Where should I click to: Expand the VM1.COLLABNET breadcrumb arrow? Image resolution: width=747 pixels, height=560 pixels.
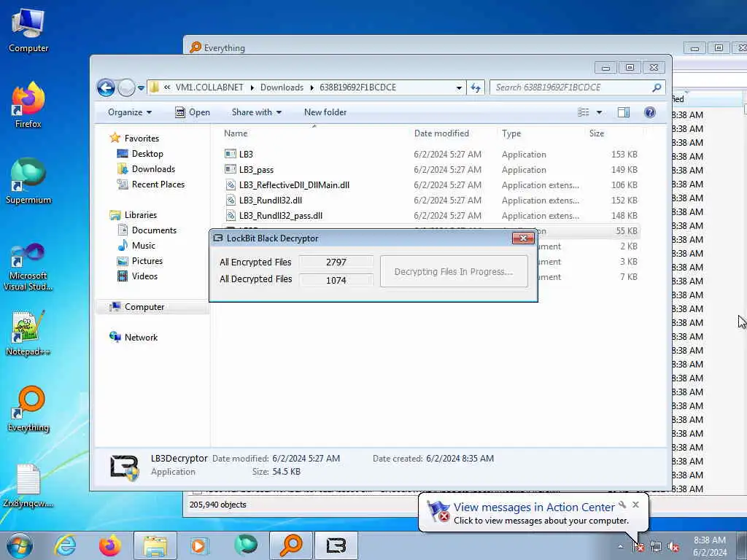[252, 87]
